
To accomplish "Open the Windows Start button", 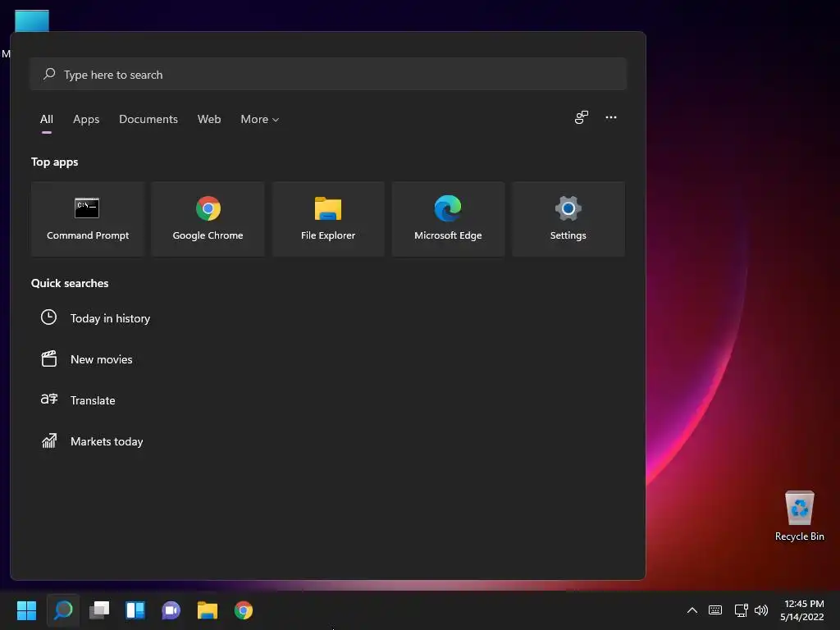I will 26,610.
